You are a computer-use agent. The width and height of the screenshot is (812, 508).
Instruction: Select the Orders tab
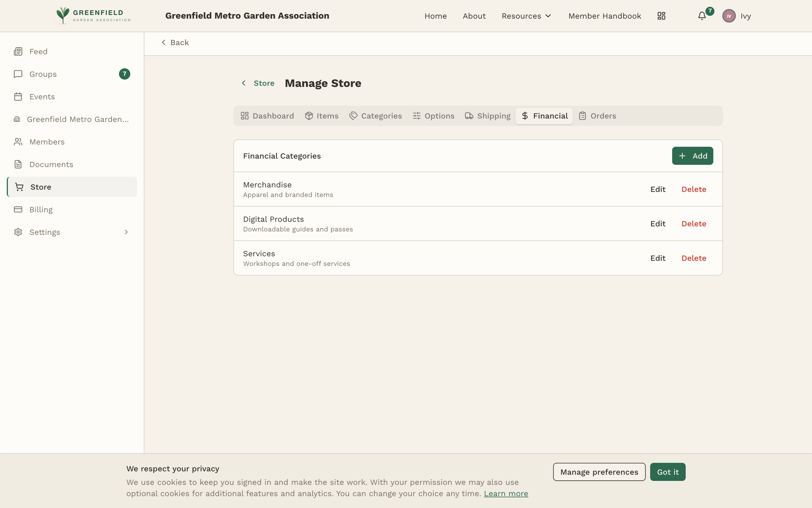click(x=598, y=116)
